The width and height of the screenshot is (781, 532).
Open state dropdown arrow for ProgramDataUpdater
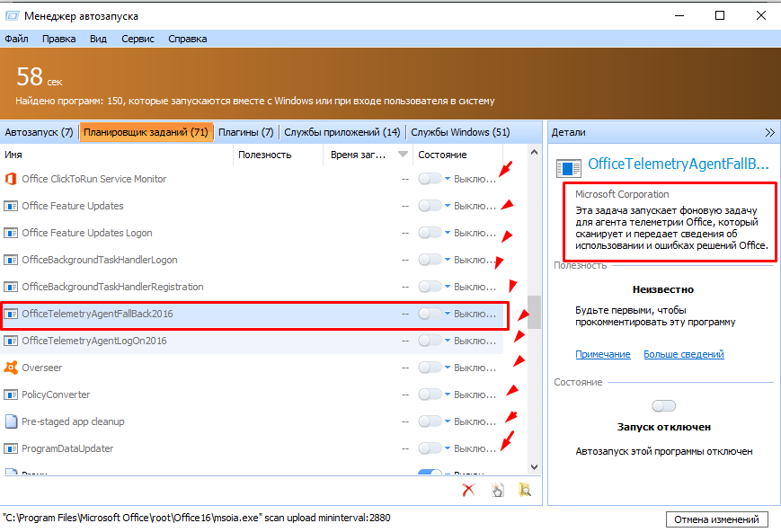point(448,448)
